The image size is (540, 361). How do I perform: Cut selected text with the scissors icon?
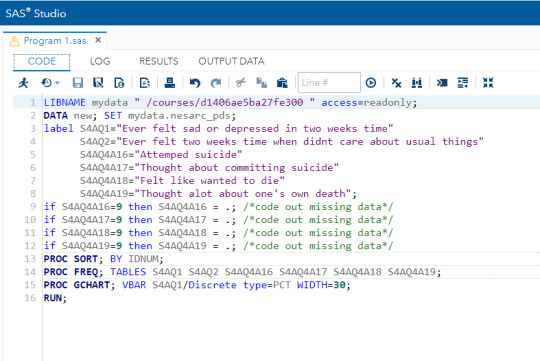tap(241, 83)
